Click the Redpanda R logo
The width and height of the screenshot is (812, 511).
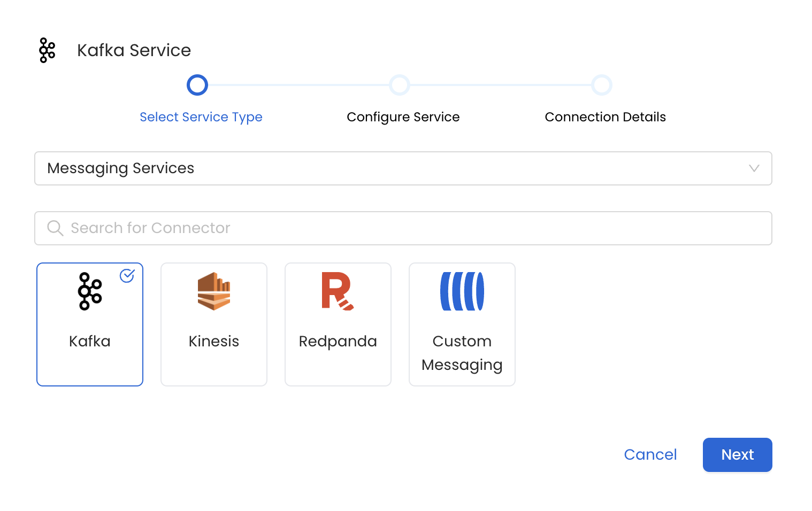point(338,291)
